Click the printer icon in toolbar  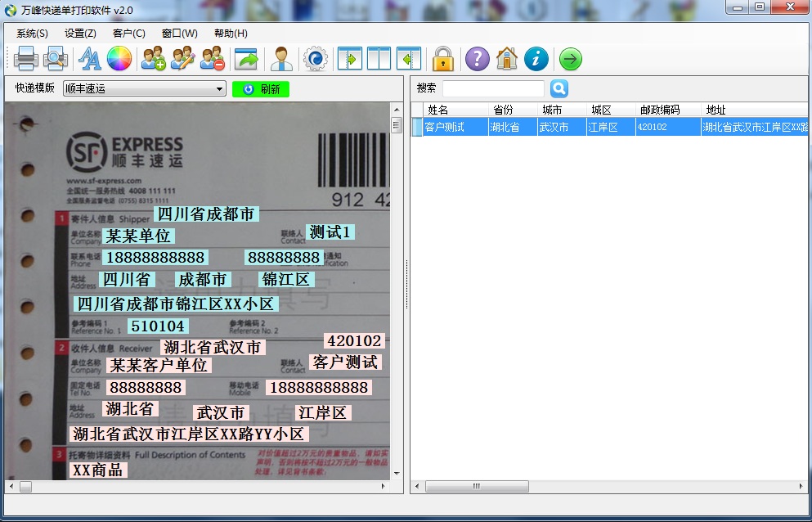(26, 59)
